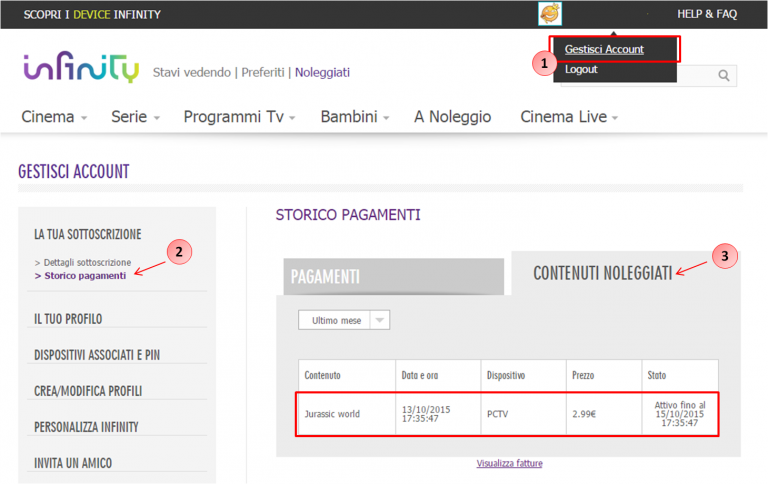Screen dimensions: 768x484
Task: Expand La Tua Sottoscrizione section
Action: coord(88,234)
